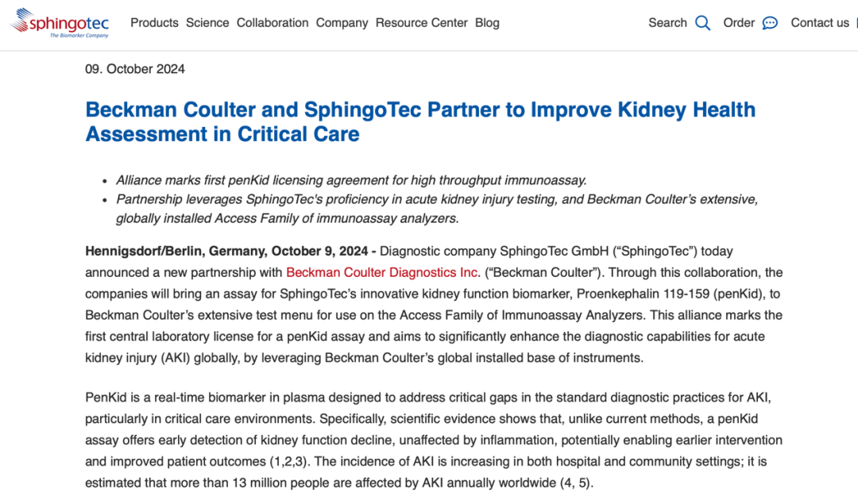Open the Contact us link
858x504 pixels.
click(820, 23)
